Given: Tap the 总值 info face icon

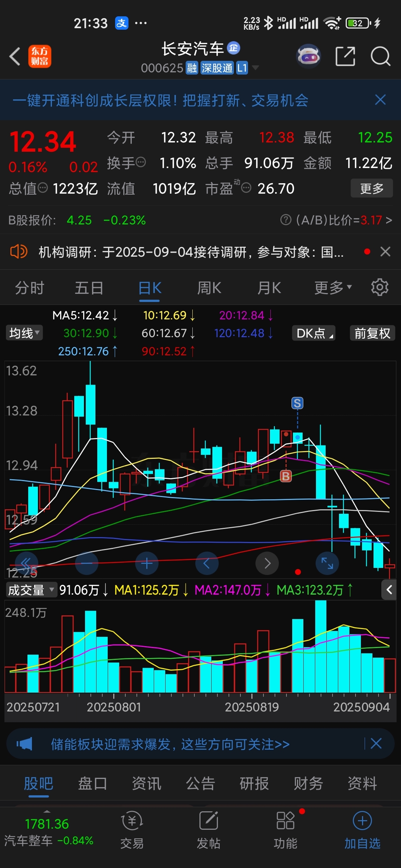Looking at the screenshot, I should pyautogui.click(x=43, y=188).
